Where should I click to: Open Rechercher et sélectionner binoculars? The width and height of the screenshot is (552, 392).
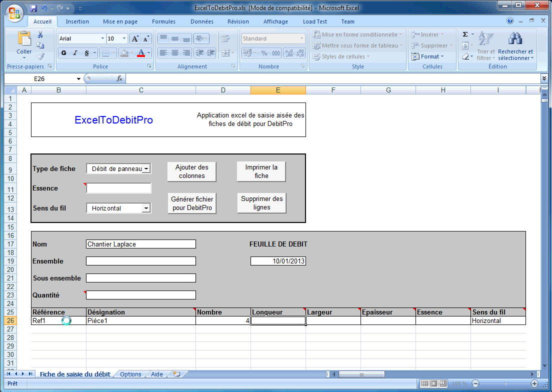click(515, 45)
